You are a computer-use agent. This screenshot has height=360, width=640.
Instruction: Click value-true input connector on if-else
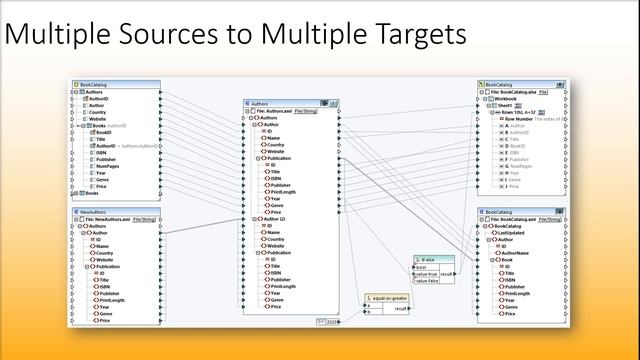coord(413,274)
